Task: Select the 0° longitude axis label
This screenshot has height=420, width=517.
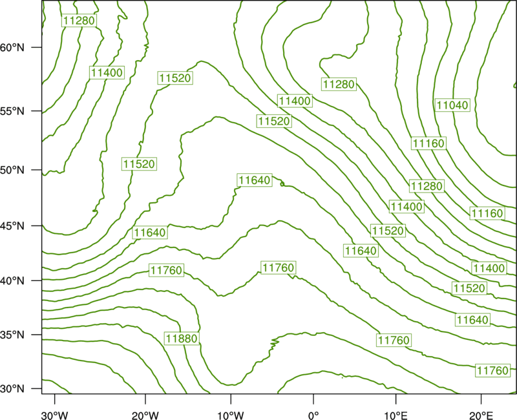Action: pos(313,415)
